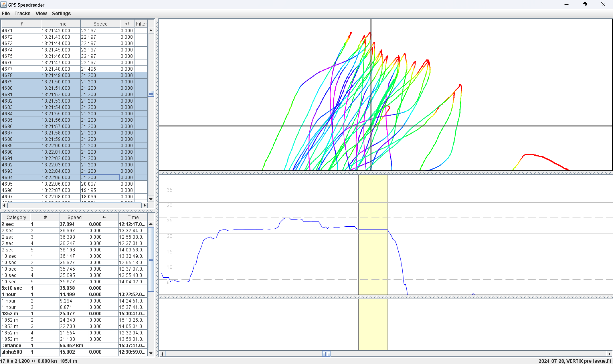Screen dimensions: 613x364
Task: Click the points table vertical scrollbar thumb
Action: click(x=151, y=94)
